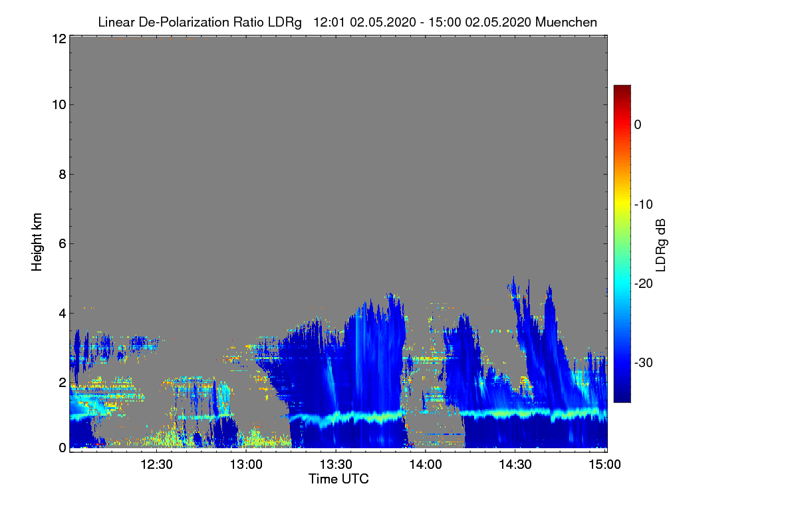
Task: Click the colorbar value -10
Action: pyautogui.click(x=643, y=204)
